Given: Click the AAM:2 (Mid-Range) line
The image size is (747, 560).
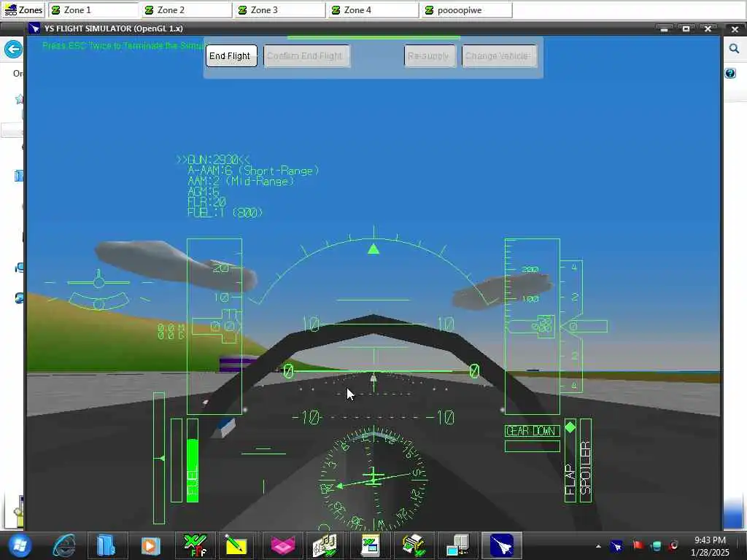Looking at the screenshot, I should pyautogui.click(x=241, y=181).
